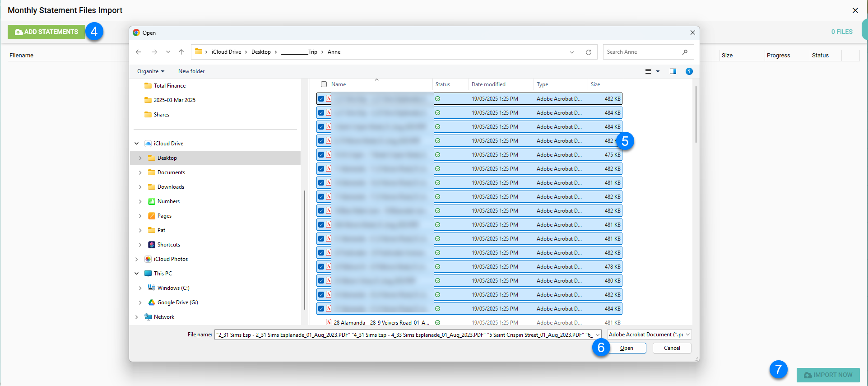This screenshot has width=868, height=386.
Task: Expand the Documents folder tree node
Action: point(140,172)
